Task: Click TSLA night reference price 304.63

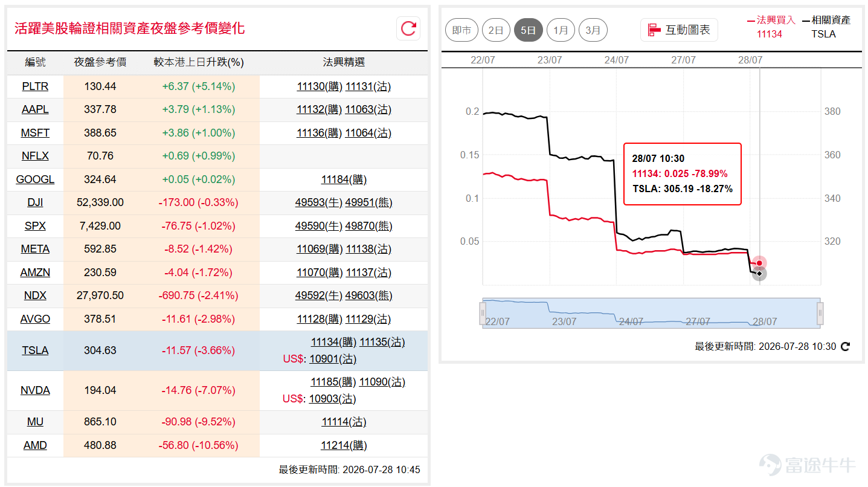Action: pyautogui.click(x=100, y=350)
